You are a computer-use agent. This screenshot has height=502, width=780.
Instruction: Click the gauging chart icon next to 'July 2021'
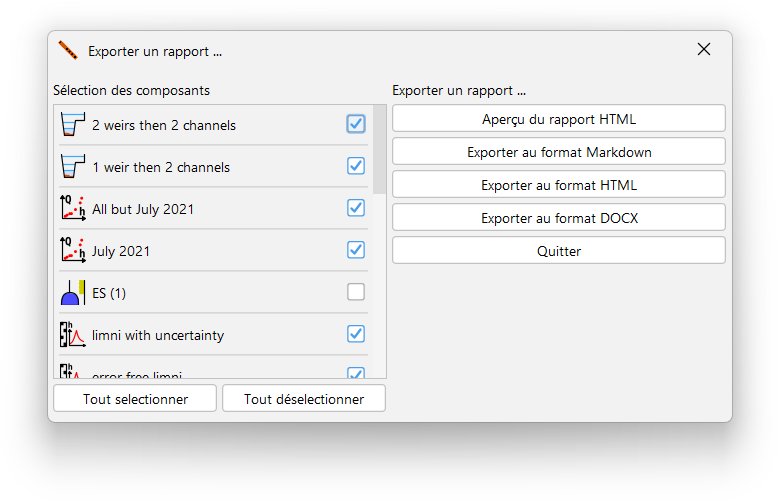tap(72, 251)
